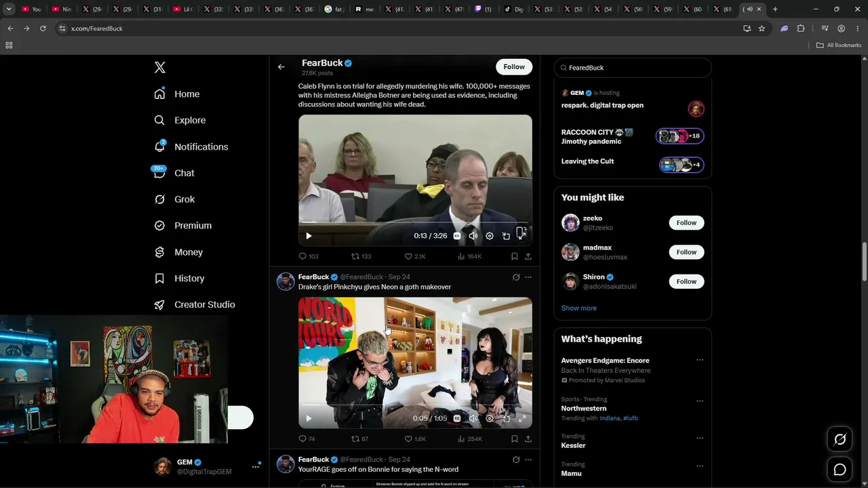Open Grok floating button at bottom right

[x=840, y=439]
